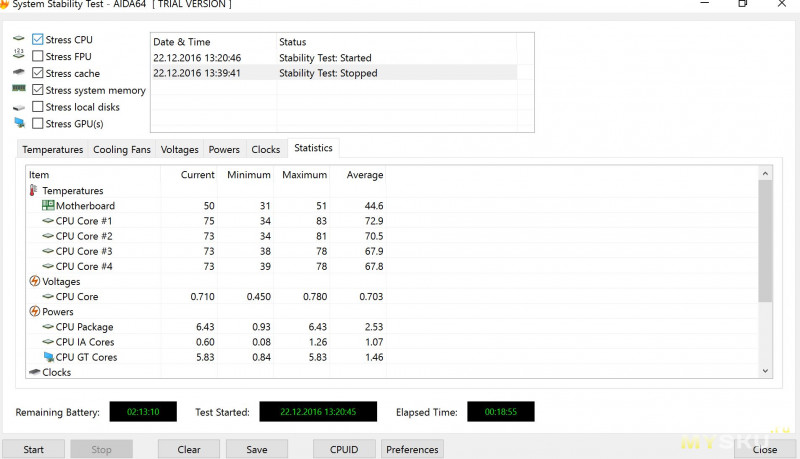This screenshot has width=800, height=459.
Task: Enable the Stress FPU checkbox
Action: [37, 56]
